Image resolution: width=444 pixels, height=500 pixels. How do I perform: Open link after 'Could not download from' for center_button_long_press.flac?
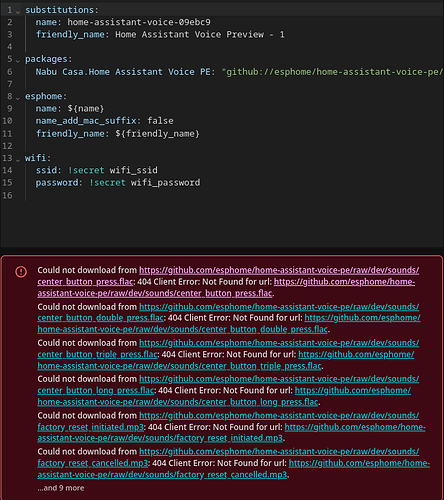pyautogui.click(x=228, y=385)
